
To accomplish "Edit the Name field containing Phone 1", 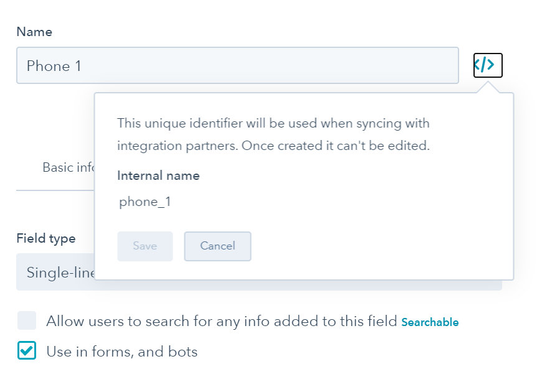I will click(x=237, y=65).
